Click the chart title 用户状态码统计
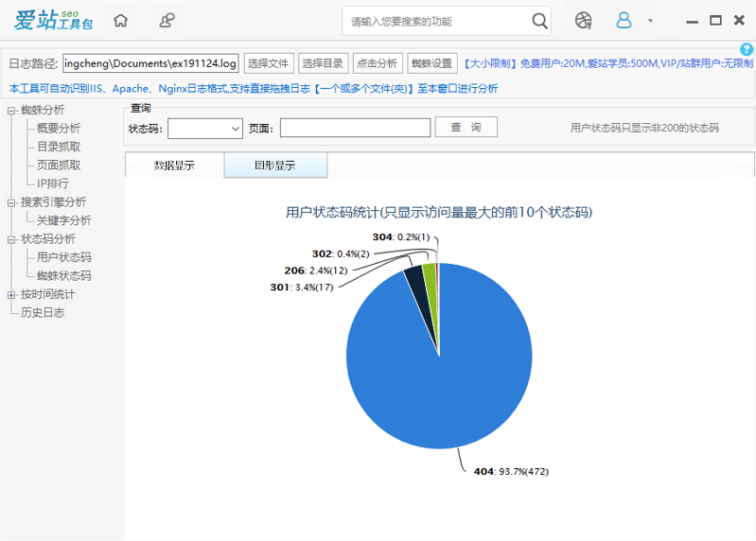The width and height of the screenshot is (756, 541). 439,213
